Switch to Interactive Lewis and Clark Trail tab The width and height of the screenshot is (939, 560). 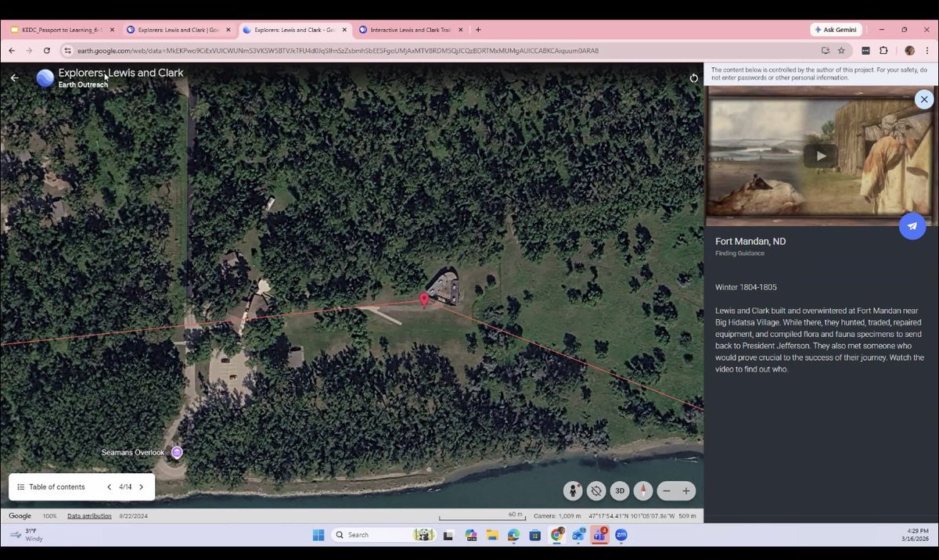(409, 30)
